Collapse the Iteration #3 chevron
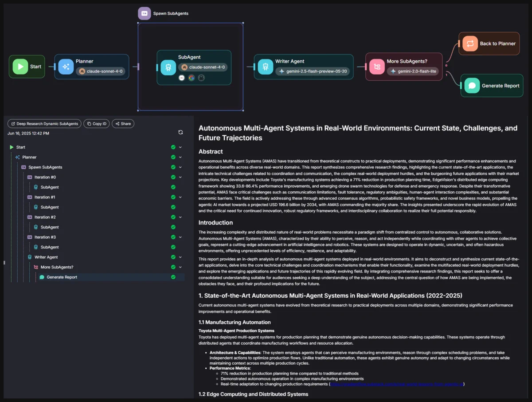 (180, 237)
